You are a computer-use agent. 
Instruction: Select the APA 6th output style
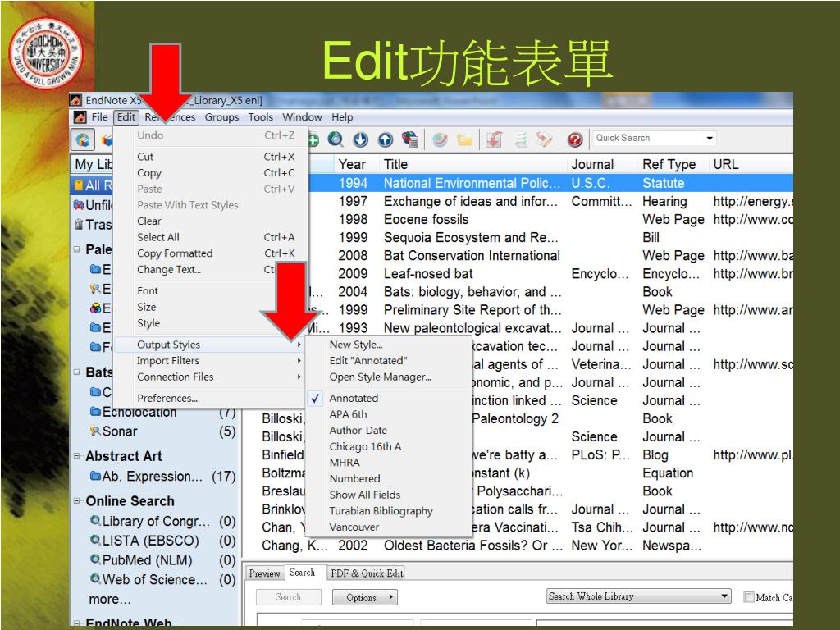tap(348, 414)
